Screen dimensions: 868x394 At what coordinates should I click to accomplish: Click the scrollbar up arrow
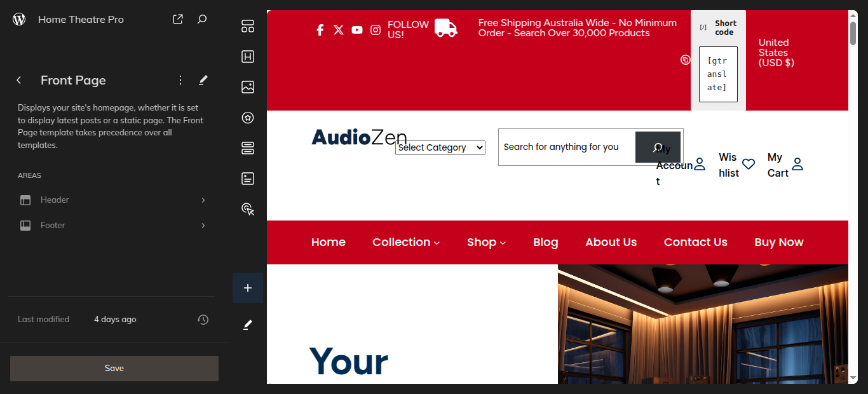[853, 15]
